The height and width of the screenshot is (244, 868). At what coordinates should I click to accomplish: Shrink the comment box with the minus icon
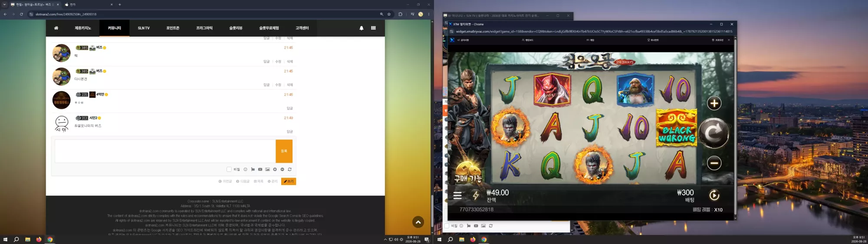[x=282, y=169]
